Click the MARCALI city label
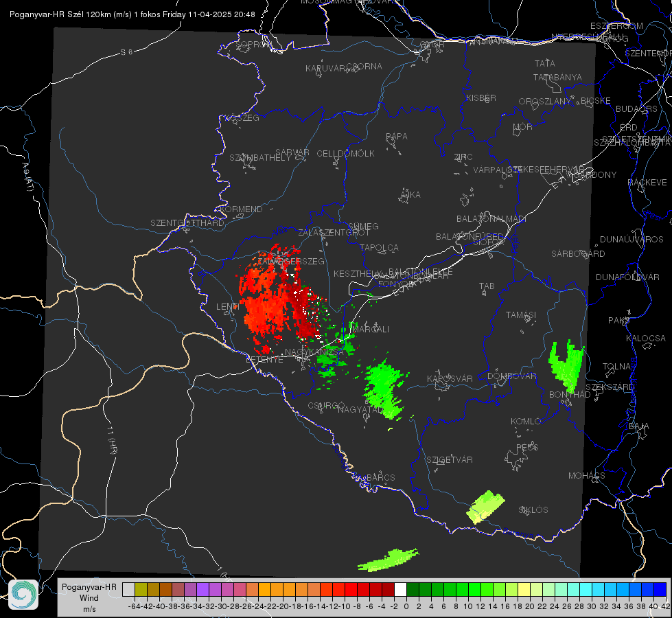 point(371,329)
